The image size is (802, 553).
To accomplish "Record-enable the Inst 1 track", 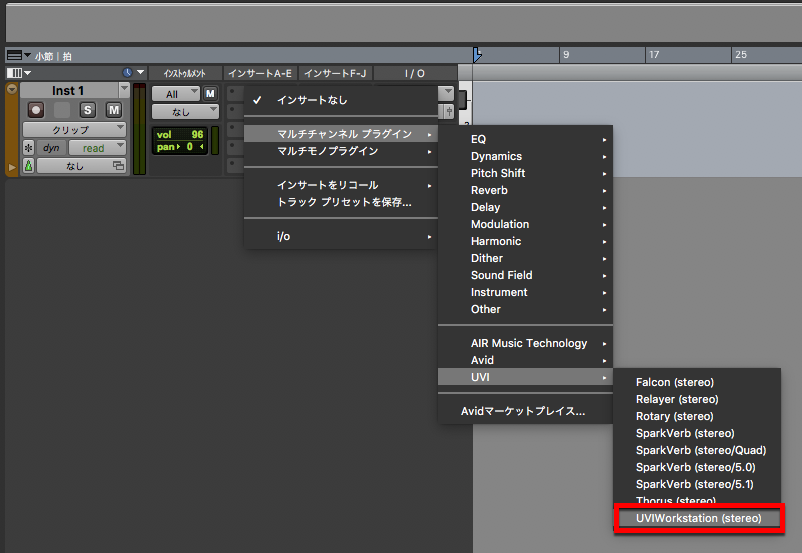I will point(36,110).
